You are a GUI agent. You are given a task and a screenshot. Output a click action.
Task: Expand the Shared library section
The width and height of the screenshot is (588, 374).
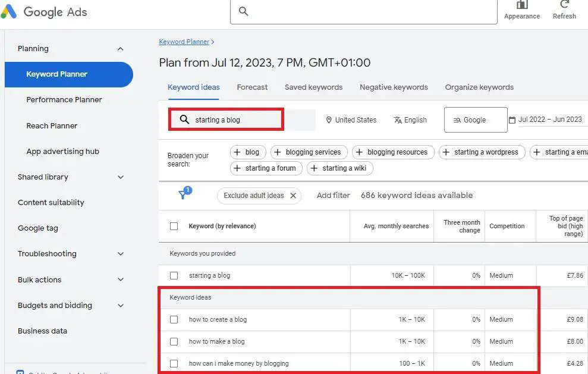(120, 177)
